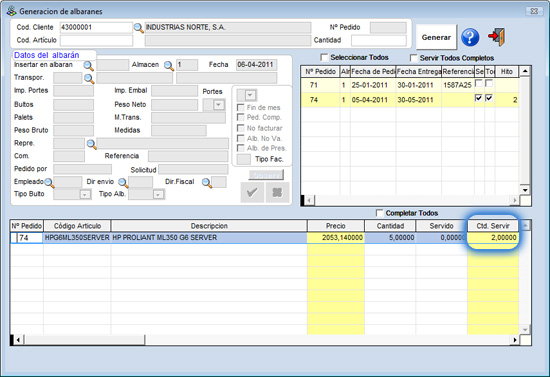The height and width of the screenshot is (377, 550).
Task: Click the Servido column header
Action: coord(442,226)
